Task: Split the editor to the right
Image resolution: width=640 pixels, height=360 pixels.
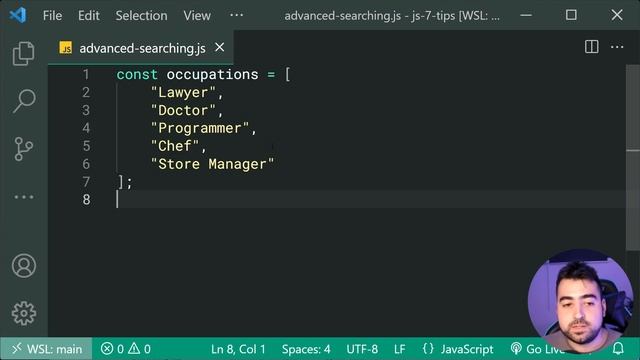Action: tap(591, 47)
